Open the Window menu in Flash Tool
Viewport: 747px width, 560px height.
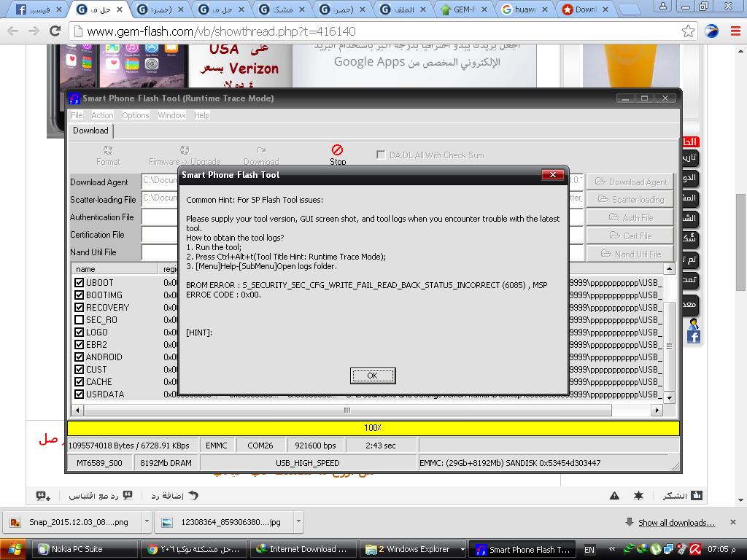click(172, 115)
